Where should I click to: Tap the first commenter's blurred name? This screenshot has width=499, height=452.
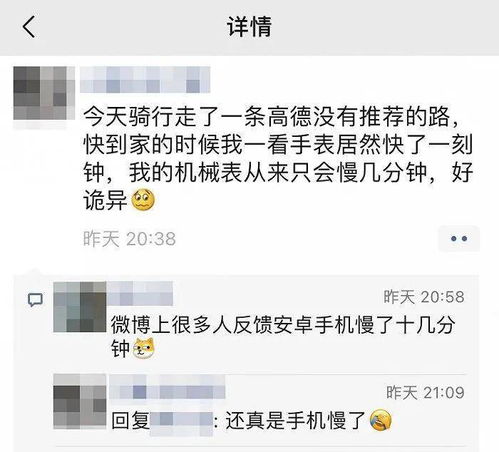pyautogui.click(x=141, y=293)
